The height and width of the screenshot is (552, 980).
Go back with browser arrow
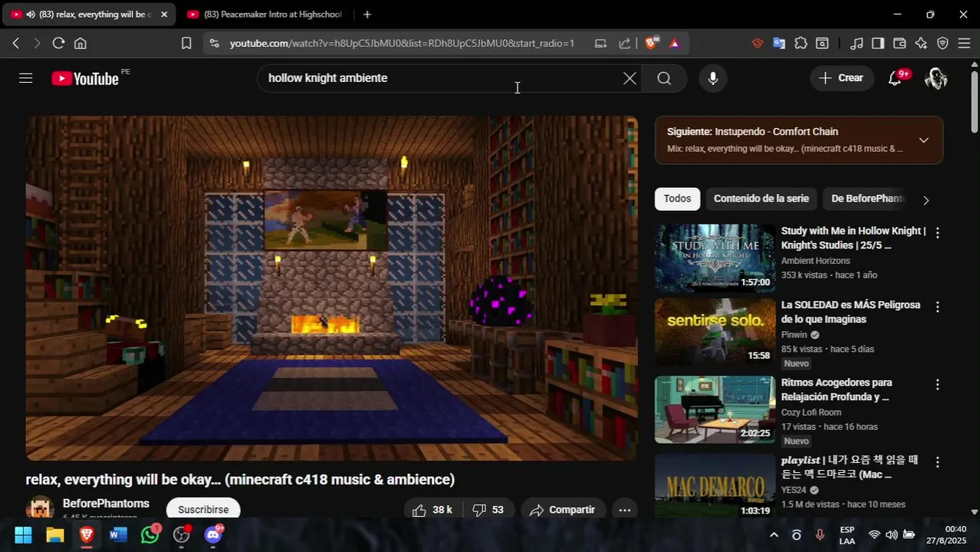pyautogui.click(x=15, y=44)
